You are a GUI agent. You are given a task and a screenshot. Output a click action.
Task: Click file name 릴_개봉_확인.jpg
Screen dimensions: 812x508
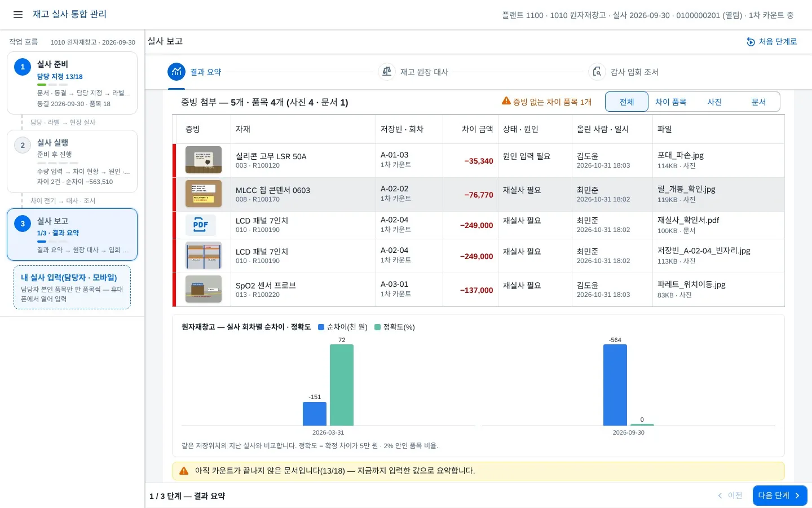click(686, 189)
